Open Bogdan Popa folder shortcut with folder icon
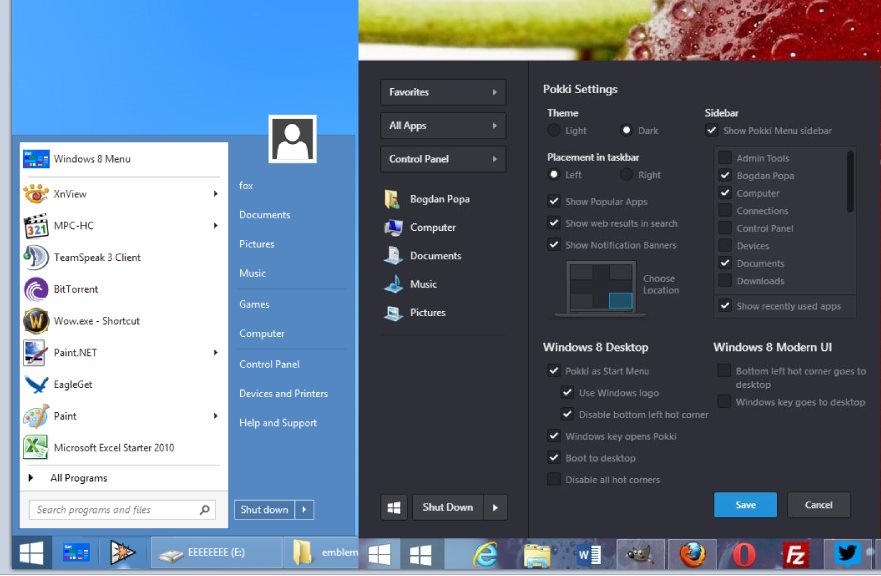The image size is (881, 576). (428, 199)
